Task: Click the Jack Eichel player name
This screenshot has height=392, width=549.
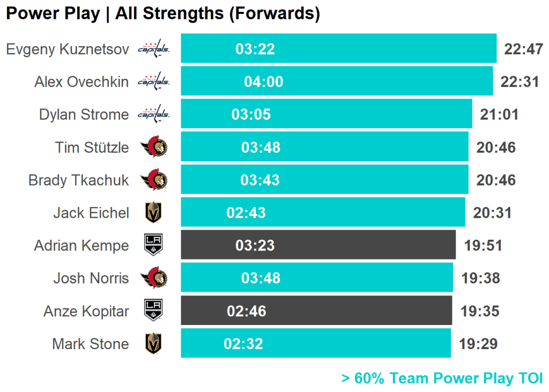Action: (91, 213)
